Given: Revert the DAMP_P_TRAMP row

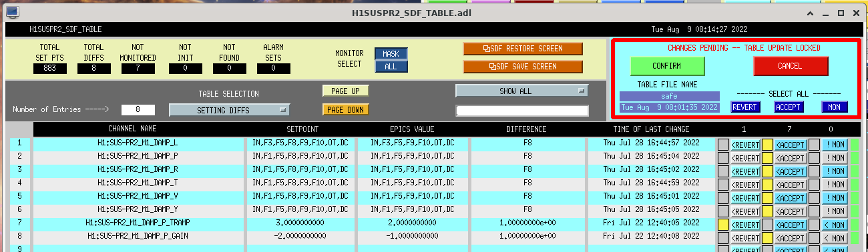Looking at the screenshot, I should pos(745,225).
